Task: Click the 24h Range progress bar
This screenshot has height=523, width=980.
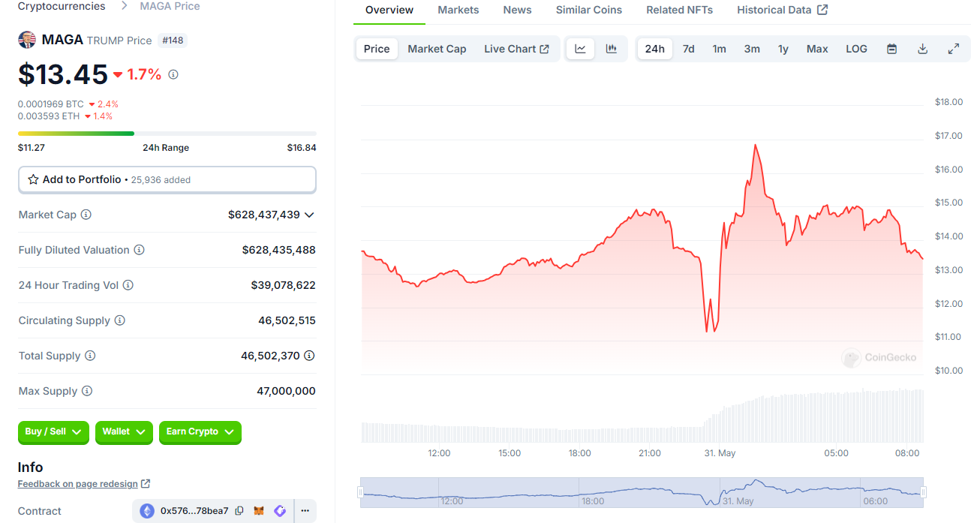Action: tap(167, 134)
